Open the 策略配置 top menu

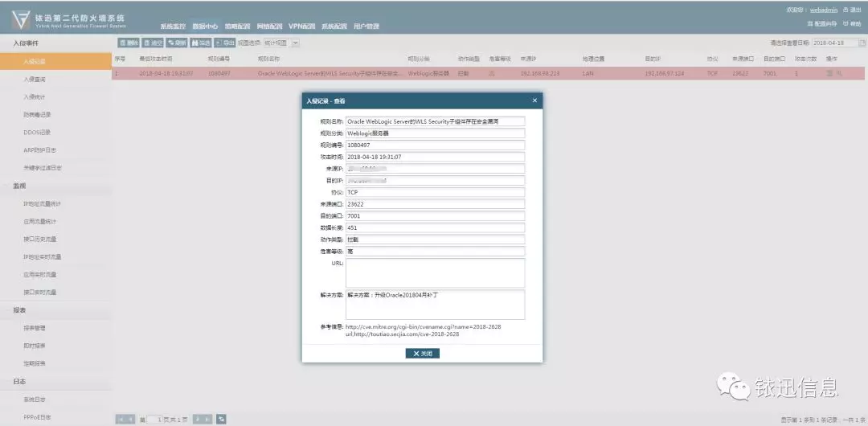(x=237, y=26)
